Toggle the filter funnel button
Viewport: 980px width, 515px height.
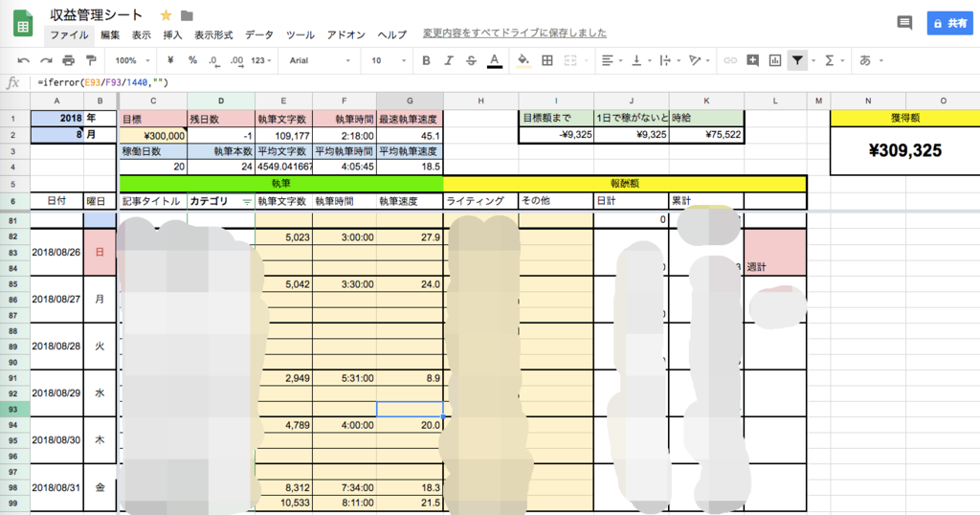pos(797,60)
